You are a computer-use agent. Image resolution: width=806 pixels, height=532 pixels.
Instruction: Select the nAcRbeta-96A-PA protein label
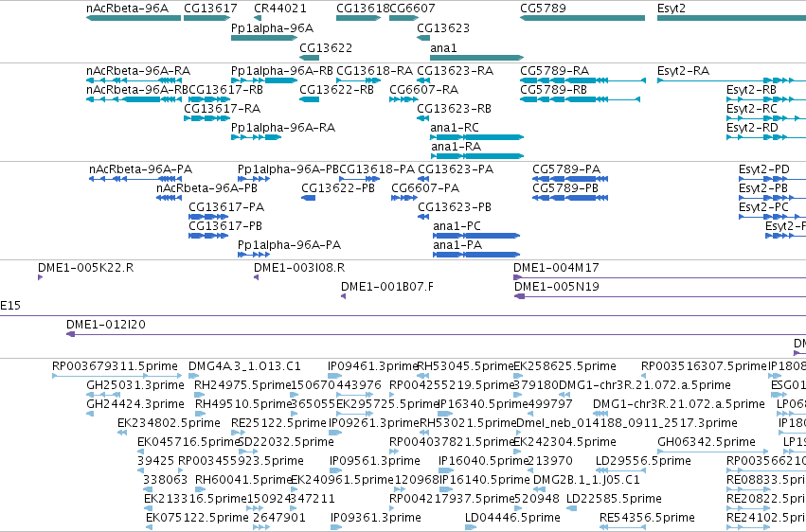click(141, 168)
